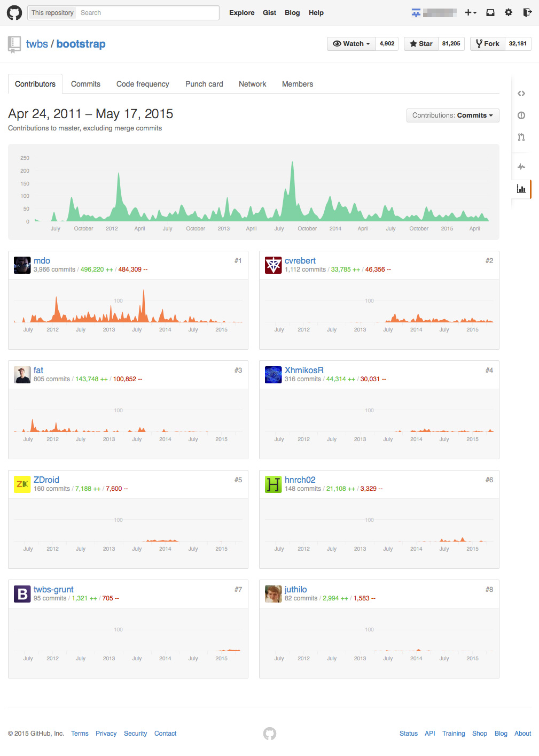Switch to the Punch card tab
Image resolution: width=539 pixels, height=756 pixels.
tap(204, 84)
